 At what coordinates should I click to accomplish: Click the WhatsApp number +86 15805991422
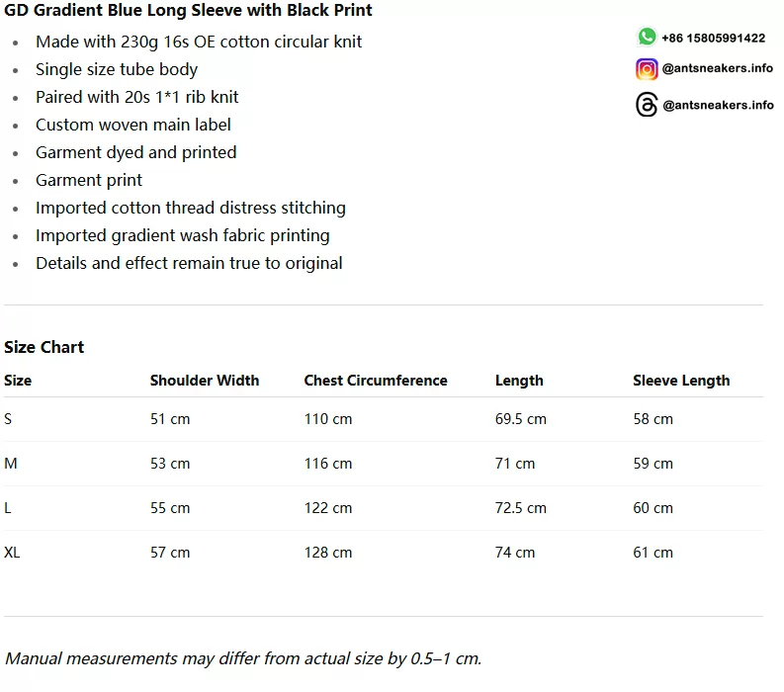pos(713,38)
